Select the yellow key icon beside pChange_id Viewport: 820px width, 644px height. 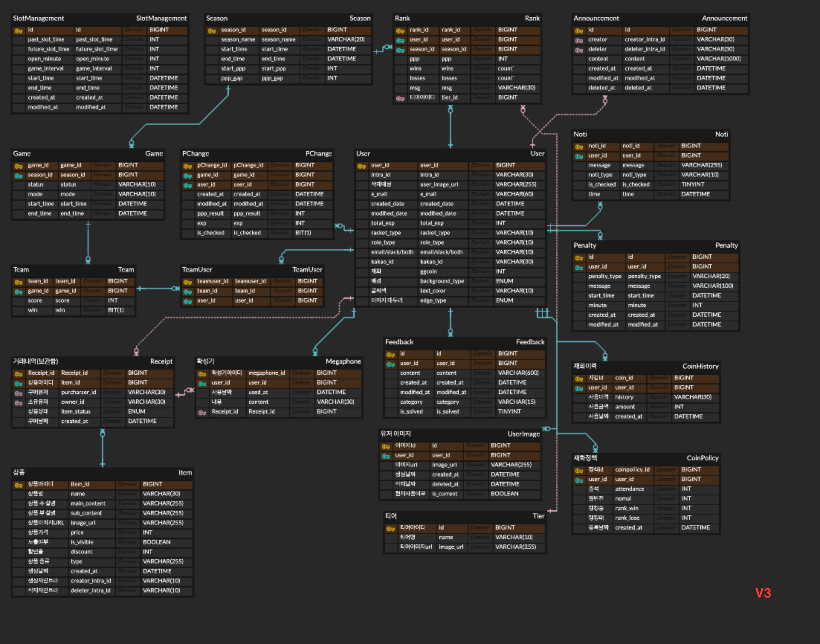(x=188, y=166)
